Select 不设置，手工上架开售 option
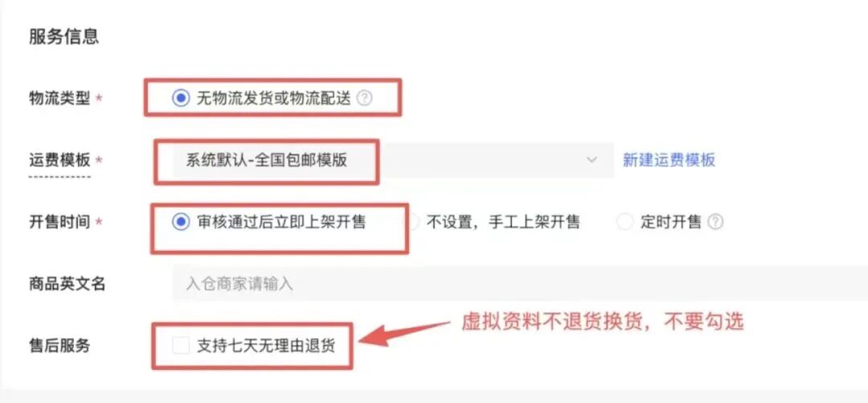This screenshot has width=868, height=403. point(415,222)
